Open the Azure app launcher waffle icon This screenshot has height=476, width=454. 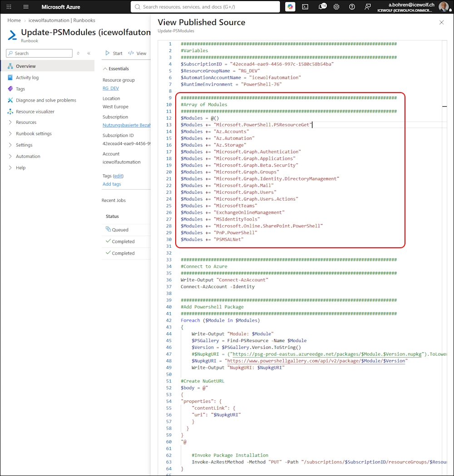click(9, 7)
